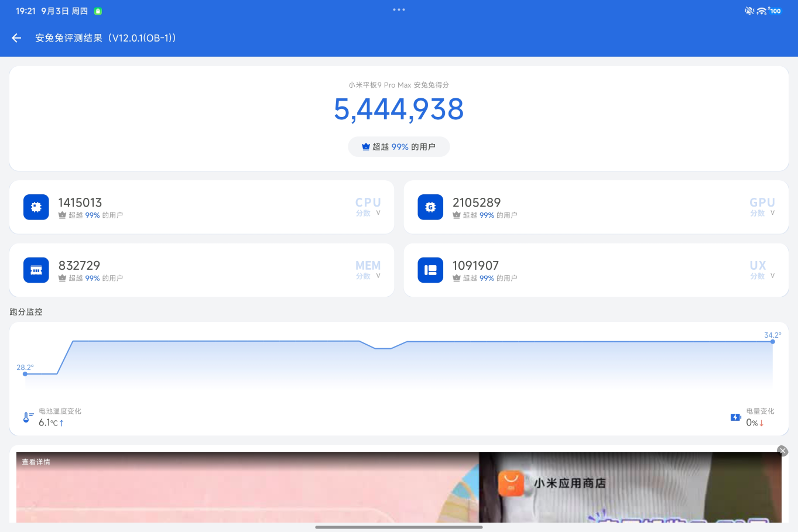
Task: Tap the 小米平板9 Pro Max 安兔兔得分 label
Action: 399,85
